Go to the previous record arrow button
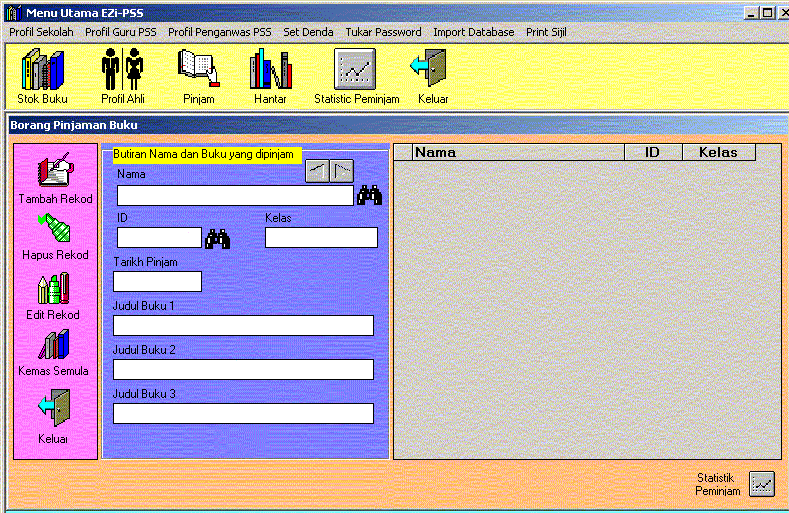This screenshot has height=513, width=789. click(316, 171)
